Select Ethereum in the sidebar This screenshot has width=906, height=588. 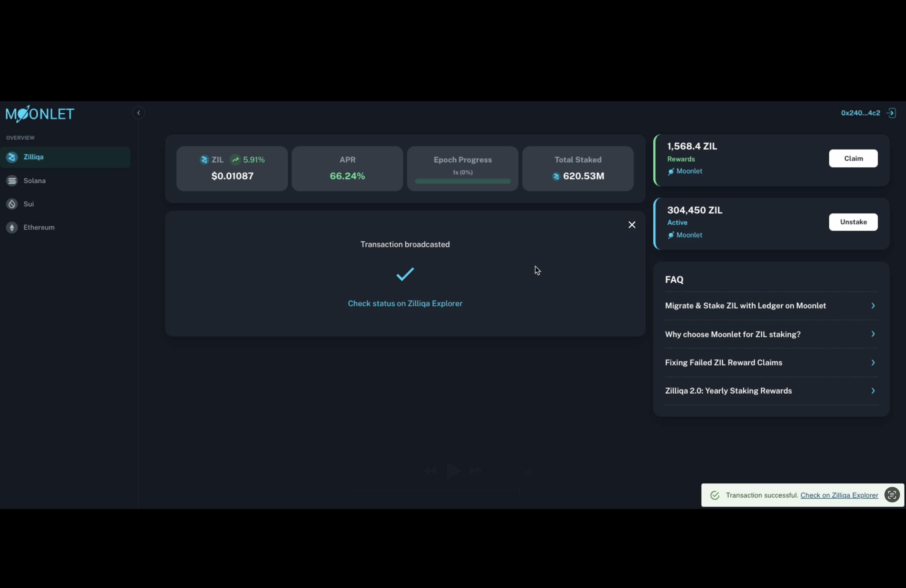tap(65, 228)
